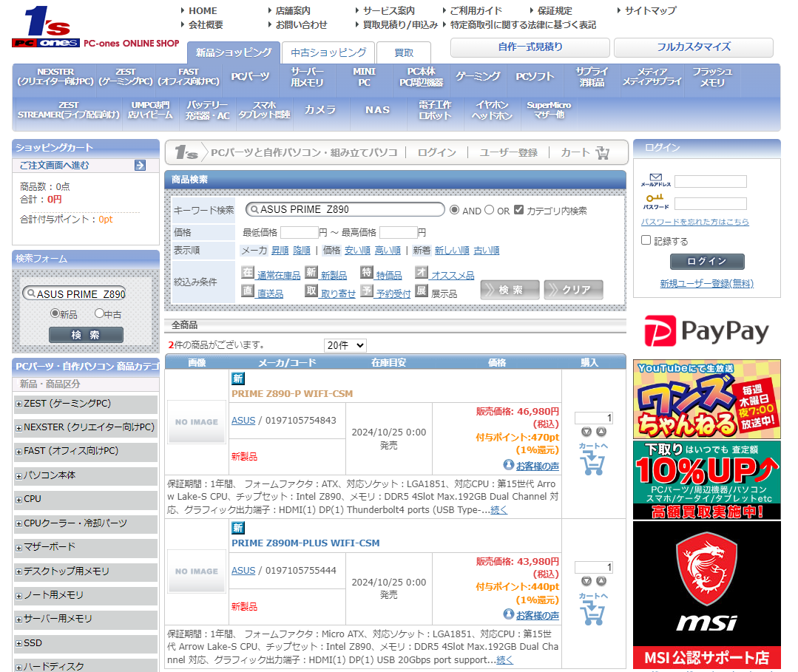Click the PC-ones ONLINE SHOP logo

pos(95,27)
